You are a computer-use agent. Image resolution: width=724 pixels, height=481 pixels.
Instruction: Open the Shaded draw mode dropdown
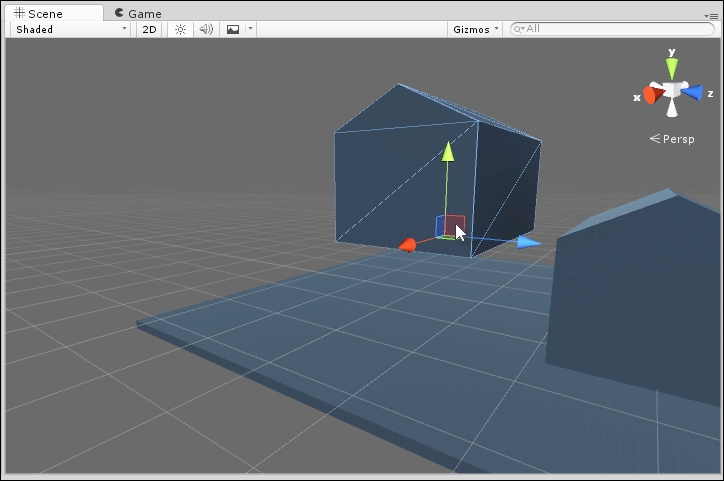pos(70,29)
